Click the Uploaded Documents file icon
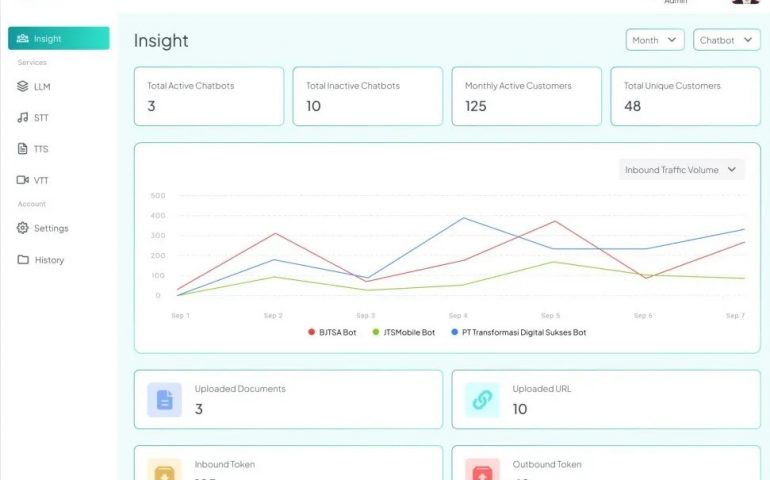 [164, 400]
